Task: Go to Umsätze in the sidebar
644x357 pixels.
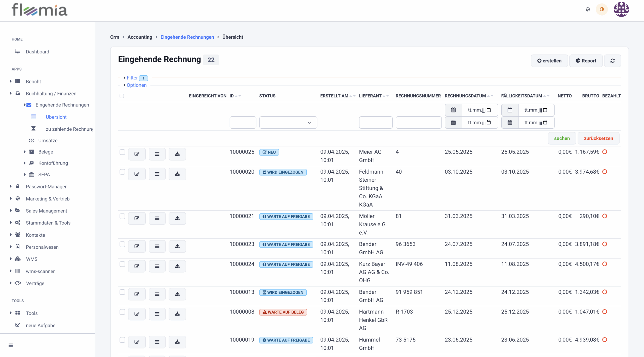Action: pyautogui.click(x=48, y=140)
